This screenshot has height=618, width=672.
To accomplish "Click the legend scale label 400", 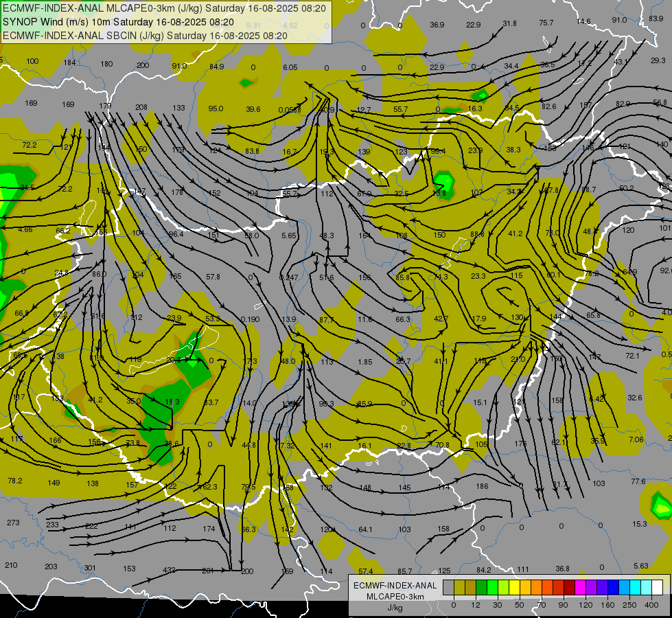I will [x=651, y=605].
